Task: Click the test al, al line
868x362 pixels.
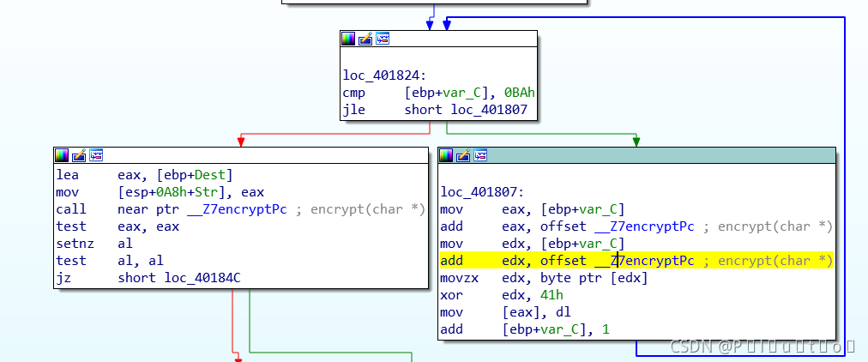Action: click(x=110, y=261)
